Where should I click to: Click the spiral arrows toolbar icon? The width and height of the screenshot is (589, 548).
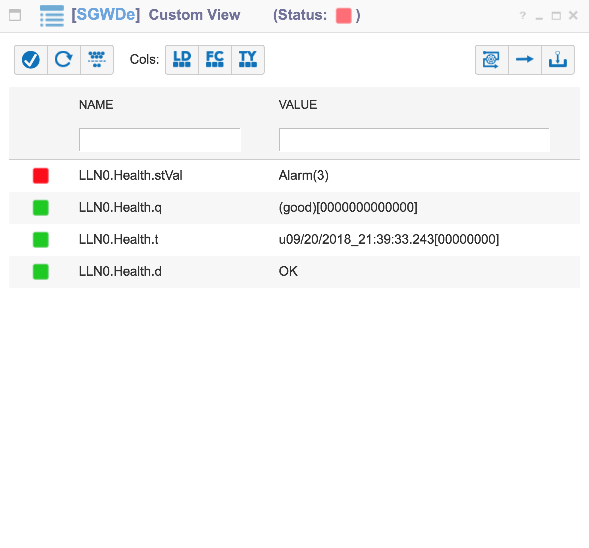[x=492, y=60]
